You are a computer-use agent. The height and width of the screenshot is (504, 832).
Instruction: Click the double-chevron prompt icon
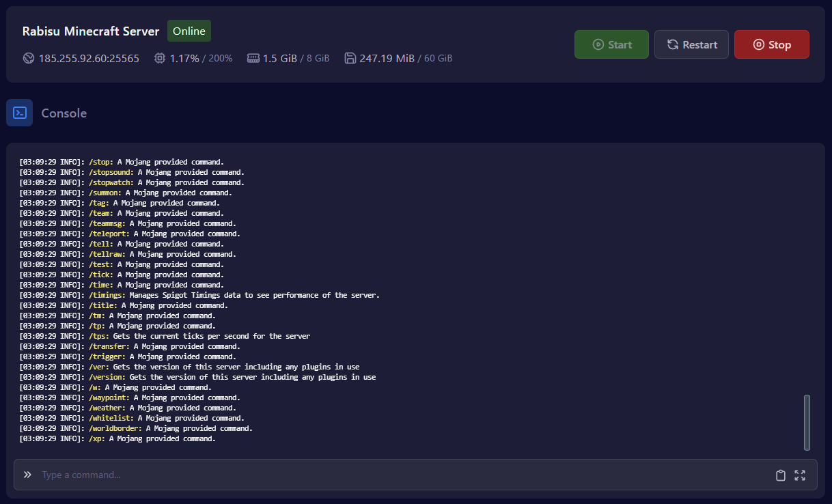(x=27, y=475)
